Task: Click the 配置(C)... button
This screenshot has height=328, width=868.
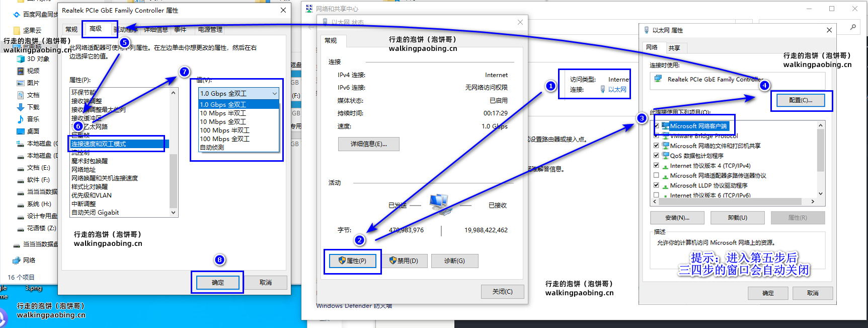Action: [801, 100]
